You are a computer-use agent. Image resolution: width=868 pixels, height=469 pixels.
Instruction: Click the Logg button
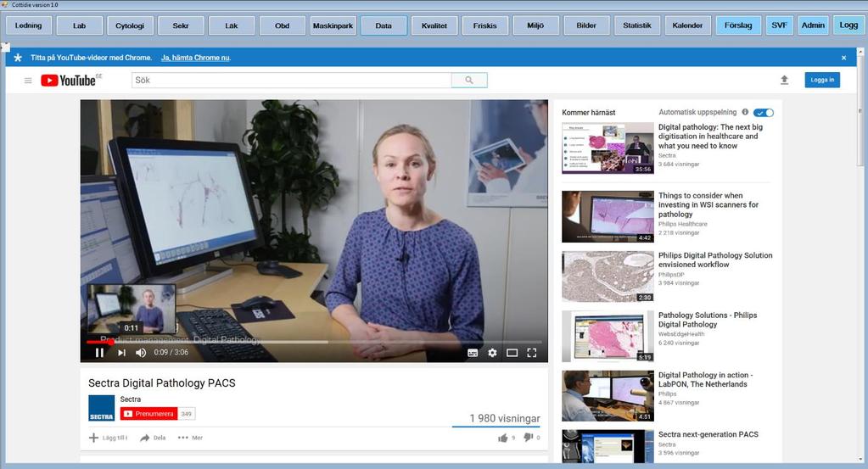[848, 25]
